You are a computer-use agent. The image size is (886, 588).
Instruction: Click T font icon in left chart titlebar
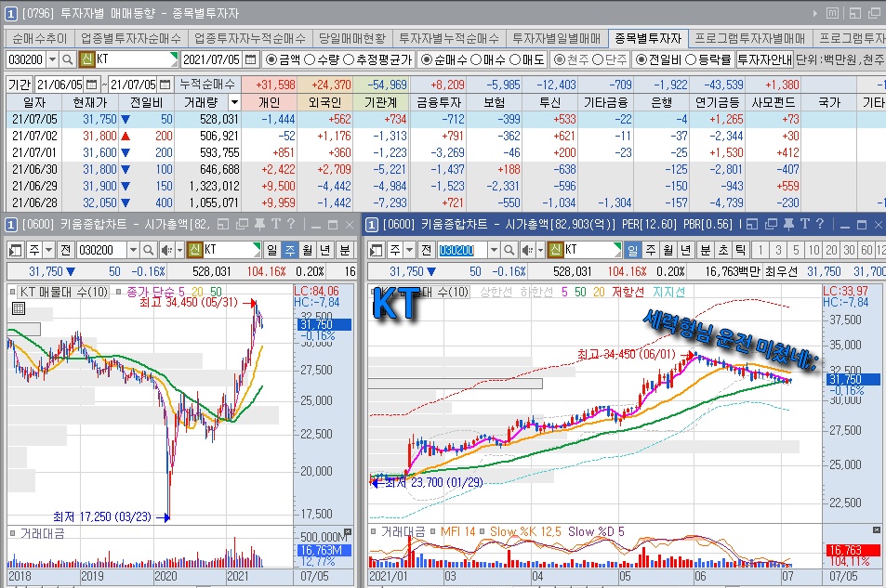[x=276, y=224]
